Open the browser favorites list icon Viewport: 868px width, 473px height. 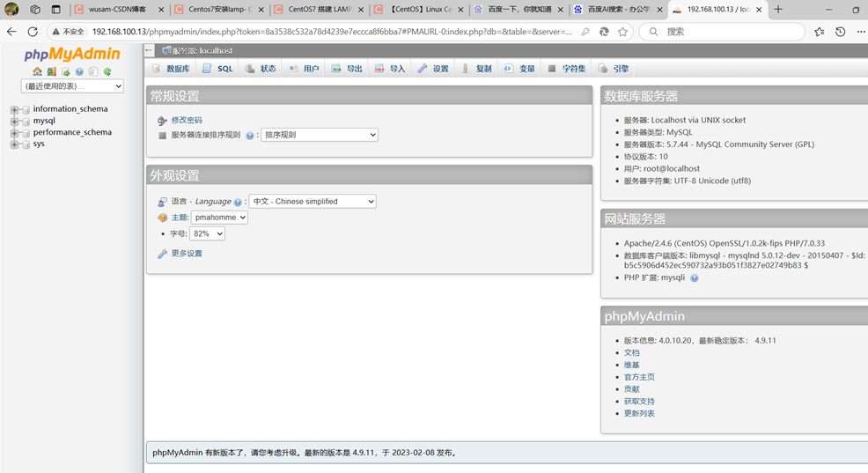[x=820, y=32]
